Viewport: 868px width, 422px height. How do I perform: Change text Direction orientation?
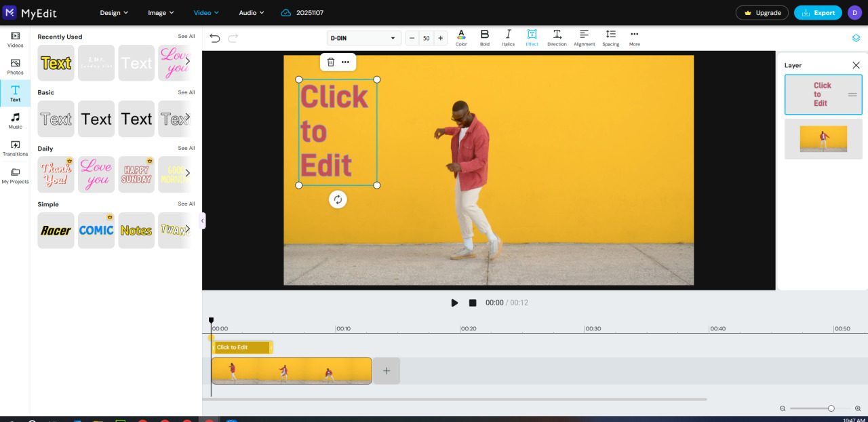[x=557, y=37]
